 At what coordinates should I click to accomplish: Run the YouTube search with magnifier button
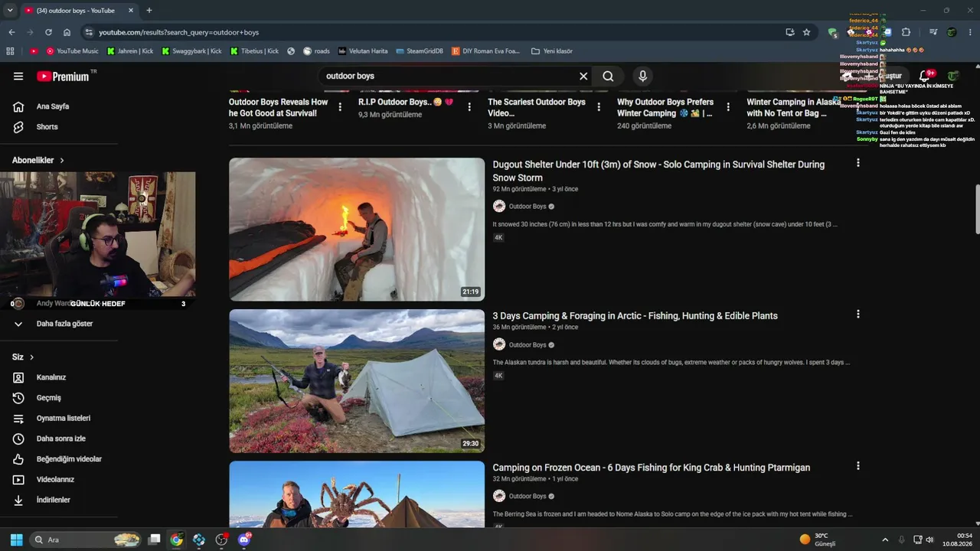[x=608, y=77]
